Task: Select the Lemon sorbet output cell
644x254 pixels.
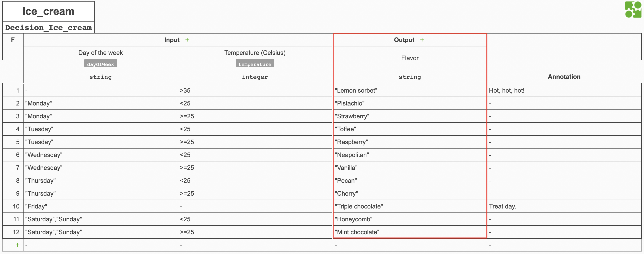Action: 356,90
